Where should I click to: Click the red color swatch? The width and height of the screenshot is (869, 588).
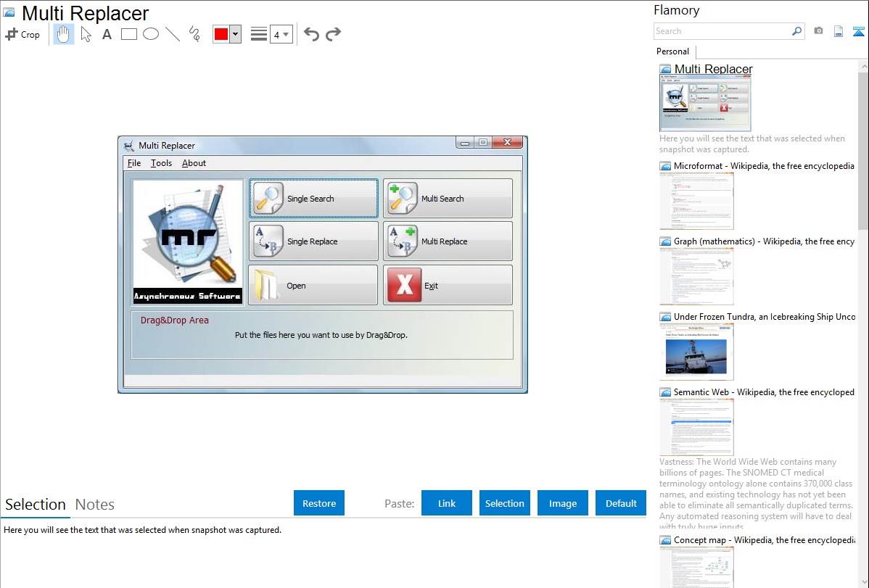click(221, 34)
